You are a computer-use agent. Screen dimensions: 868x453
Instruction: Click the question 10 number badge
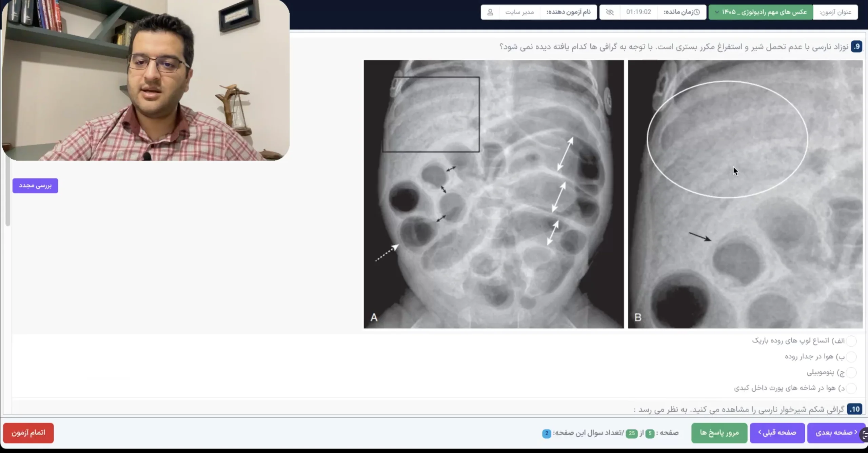(x=854, y=409)
